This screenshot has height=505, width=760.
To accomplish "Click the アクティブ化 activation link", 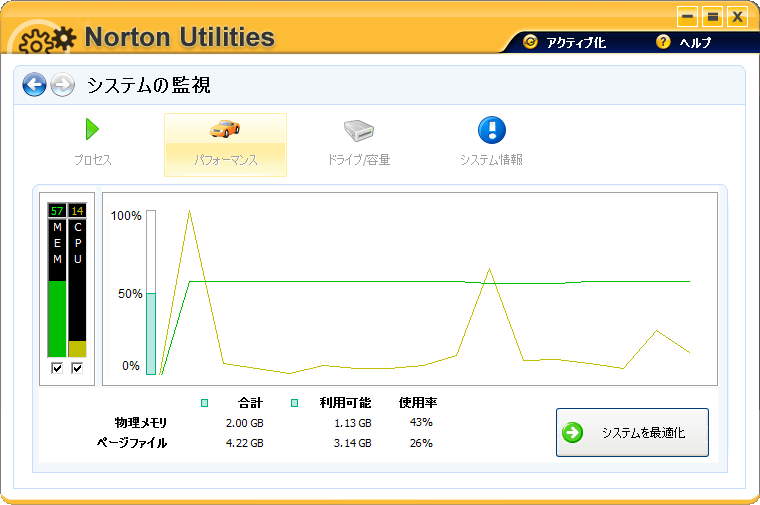I will [576, 43].
